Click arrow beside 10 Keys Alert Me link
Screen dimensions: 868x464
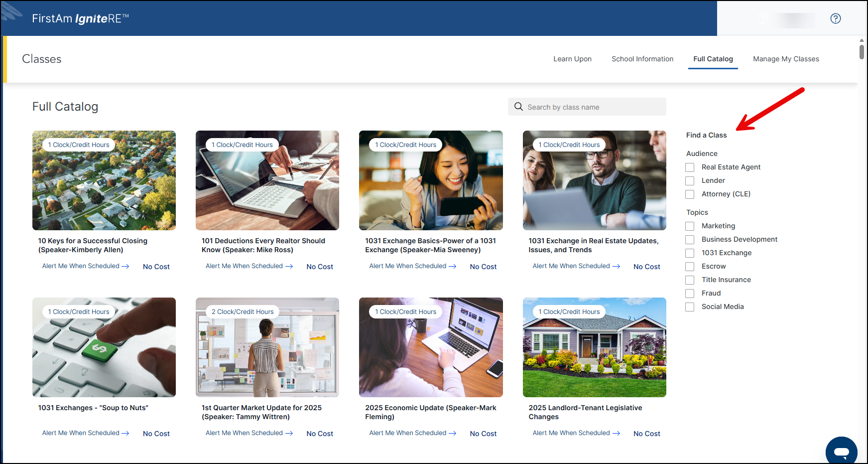125,267
